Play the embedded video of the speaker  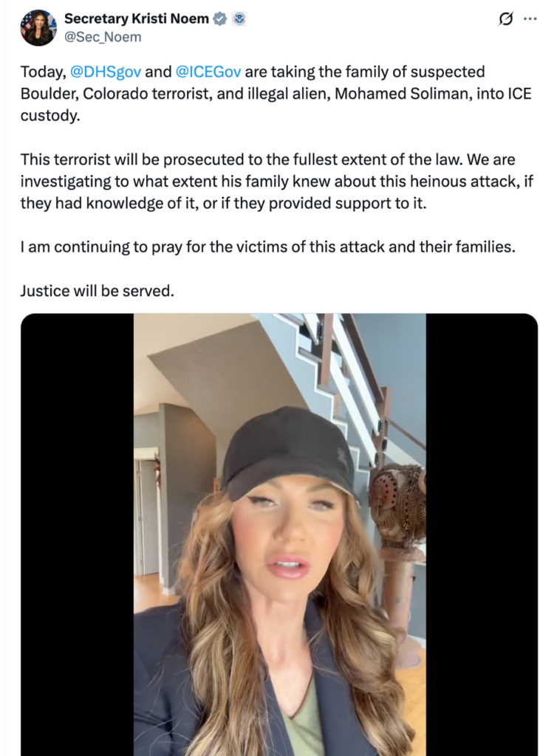[x=279, y=535]
